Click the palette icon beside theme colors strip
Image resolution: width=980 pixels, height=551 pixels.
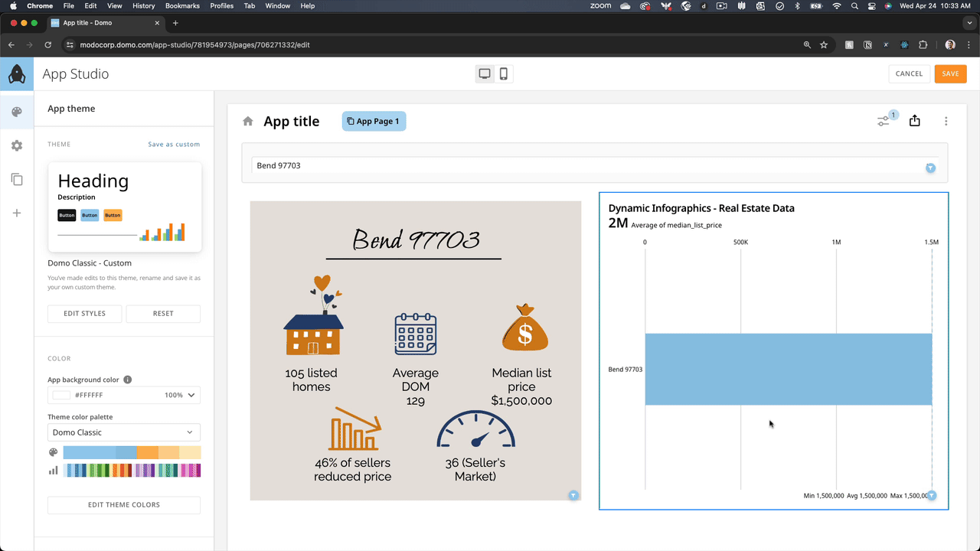click(x=54, y=452)
